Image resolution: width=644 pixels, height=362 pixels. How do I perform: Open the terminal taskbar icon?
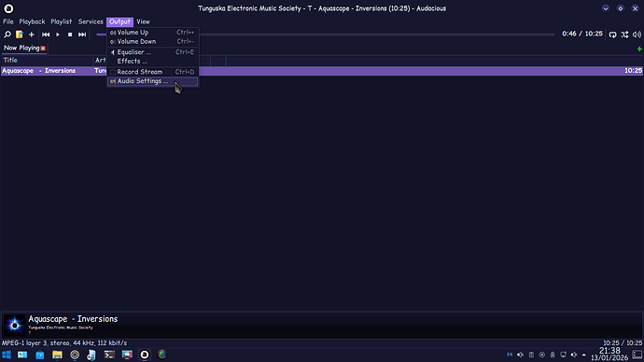pos(109,355)
